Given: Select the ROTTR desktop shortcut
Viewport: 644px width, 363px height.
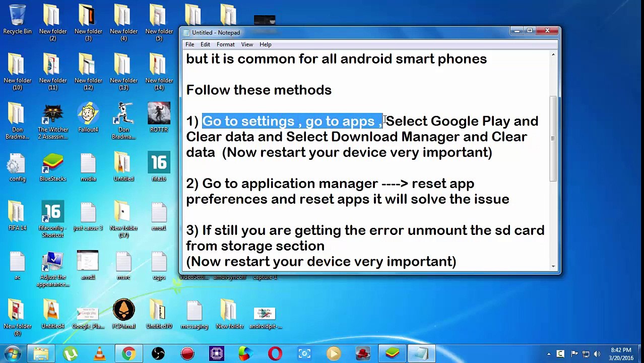Looking at the screenshot, I should tap(159, 118).
